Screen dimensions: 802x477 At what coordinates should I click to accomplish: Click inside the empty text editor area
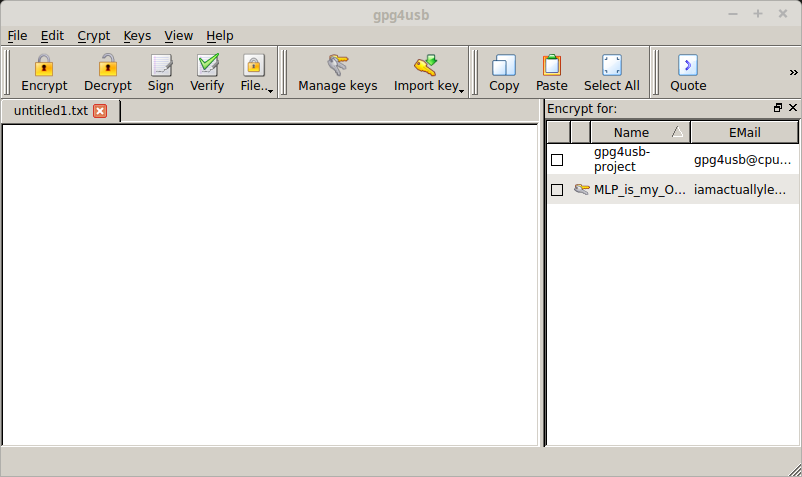click(270, 285)
